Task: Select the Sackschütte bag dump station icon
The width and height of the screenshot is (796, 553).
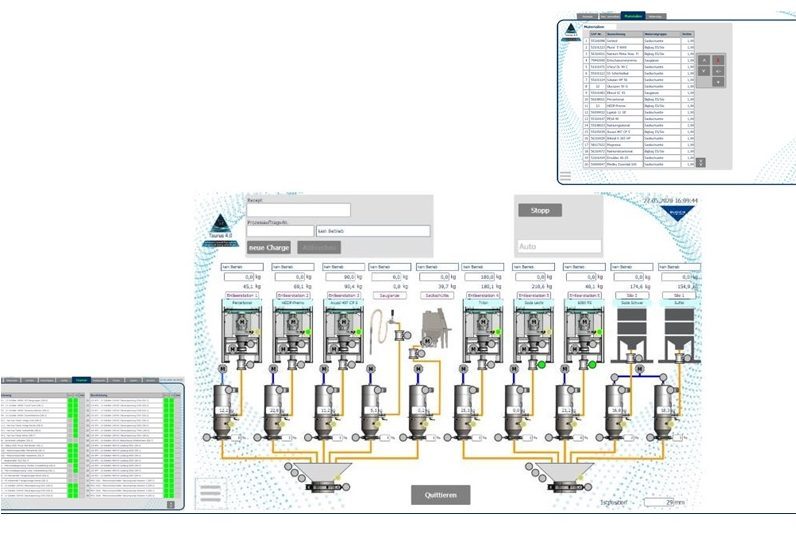Action: coord(435,329)
